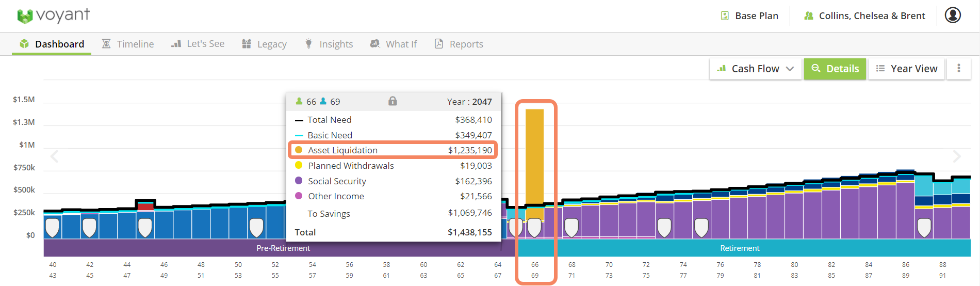Open the What If tab
Viewport: 980px width, 286px height.
[394, 44]
